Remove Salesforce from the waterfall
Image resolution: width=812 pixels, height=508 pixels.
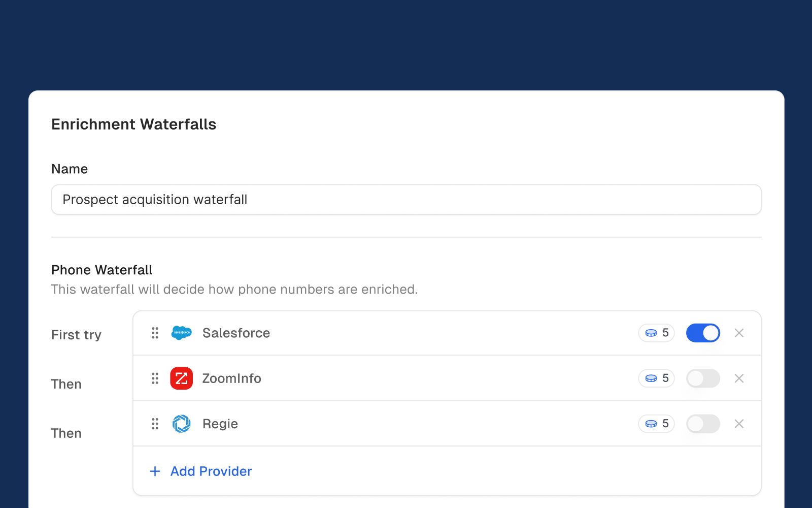(739, 333)
